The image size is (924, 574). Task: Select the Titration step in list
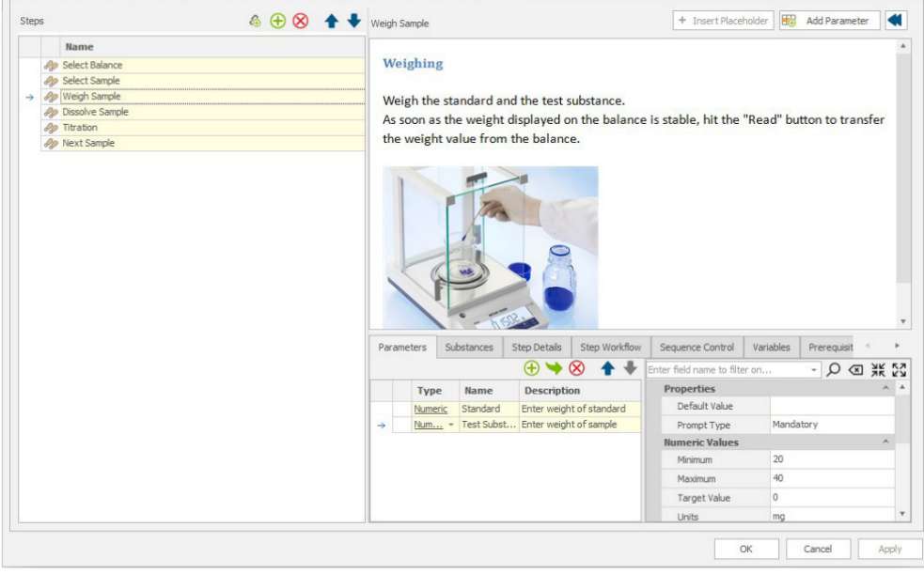point(80,128)
